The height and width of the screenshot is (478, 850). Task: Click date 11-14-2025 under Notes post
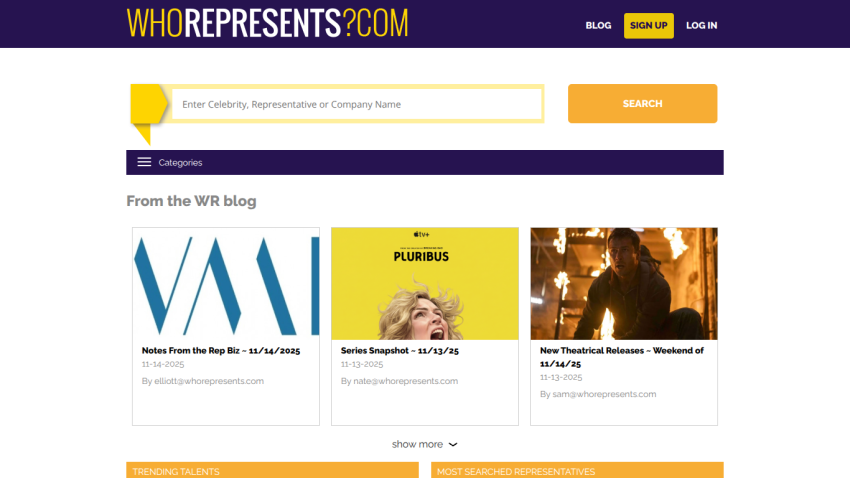(163, 364)
